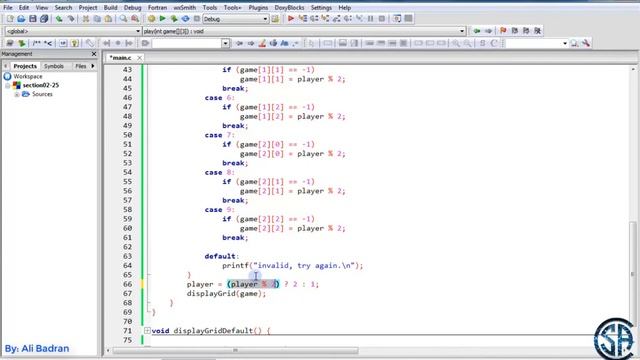Open the Replace tool icon
The width and height of the screenshot is (640, 360).
coord(135,19)
